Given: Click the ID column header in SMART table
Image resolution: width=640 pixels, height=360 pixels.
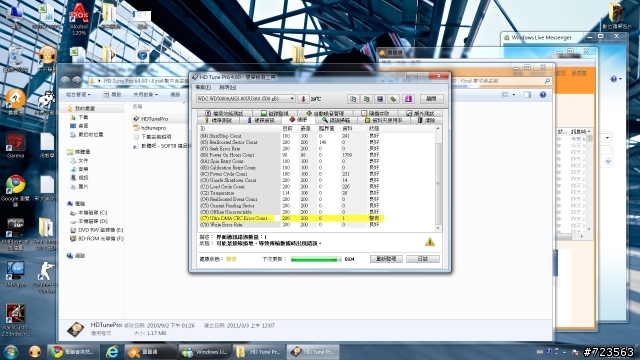Looking at the screenshot, I should click(240, 129).
